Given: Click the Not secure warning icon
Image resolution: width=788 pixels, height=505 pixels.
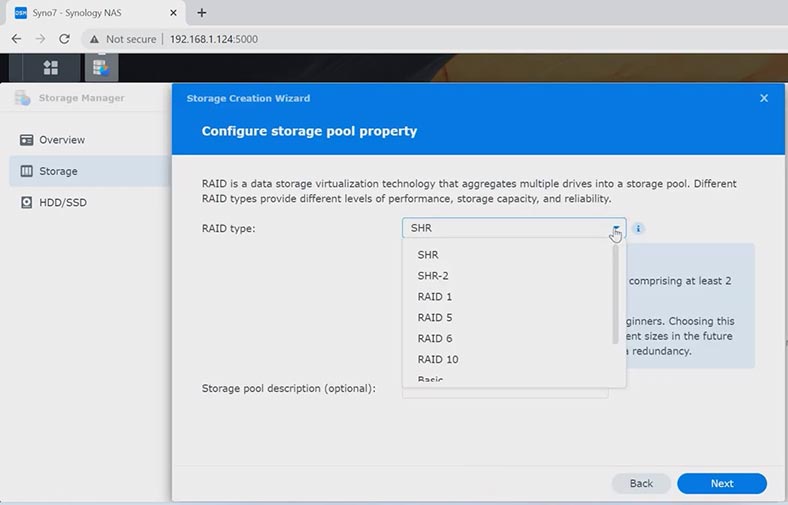Looking at the screenshot, I should pos(94,39).
